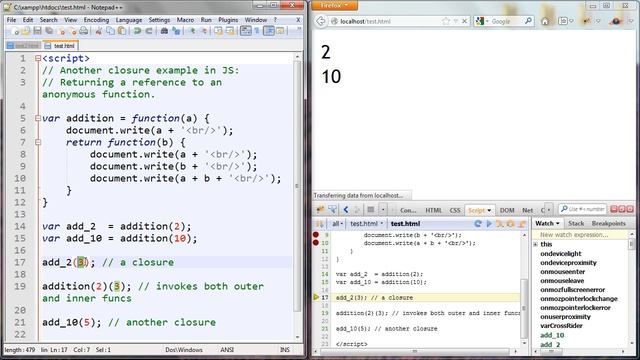640x360 pixels.
Task: Click the Firebug back arrow in panel bar
Action: 346,210
